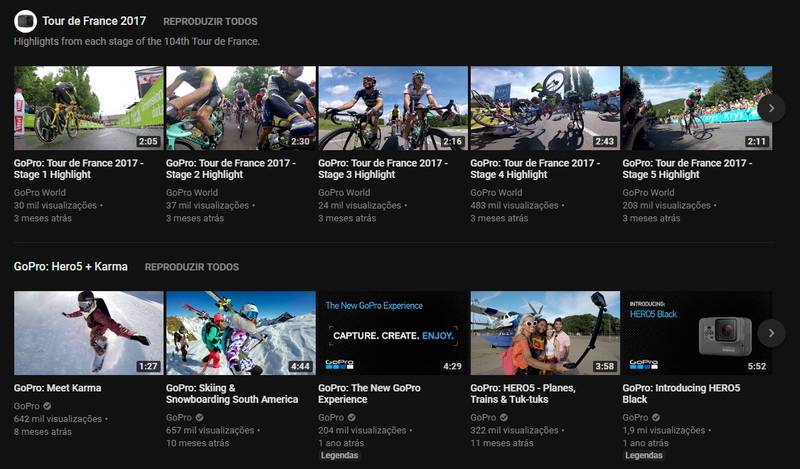Open The New GoPro Experience thumbnail

click(393, 333)
